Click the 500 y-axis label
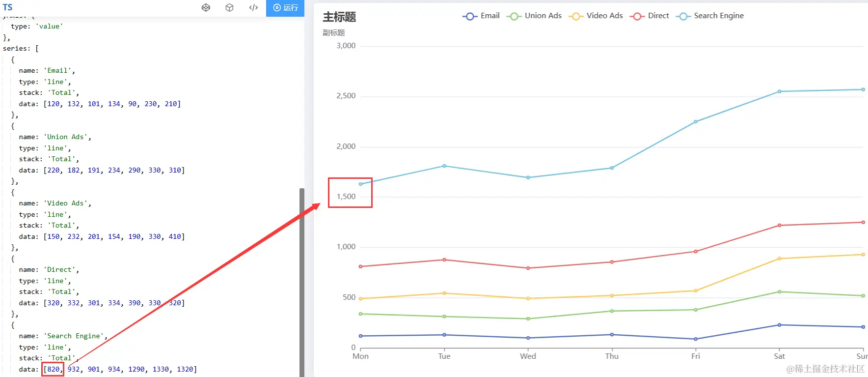The height and width of the screenshot is (377, 868). (349, 297)
